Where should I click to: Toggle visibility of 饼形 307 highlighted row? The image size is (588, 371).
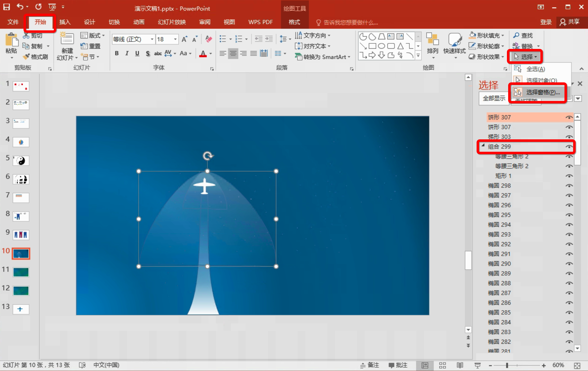click(569, 117)
